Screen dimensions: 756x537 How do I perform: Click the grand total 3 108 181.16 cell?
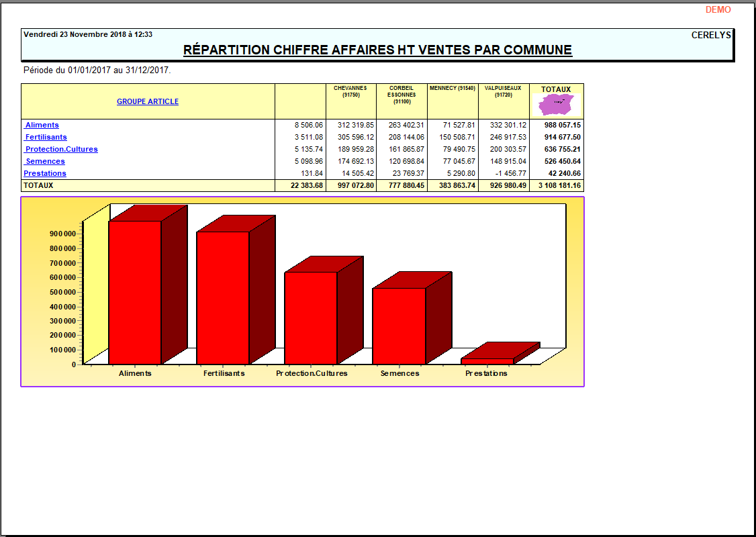[557, 185]
